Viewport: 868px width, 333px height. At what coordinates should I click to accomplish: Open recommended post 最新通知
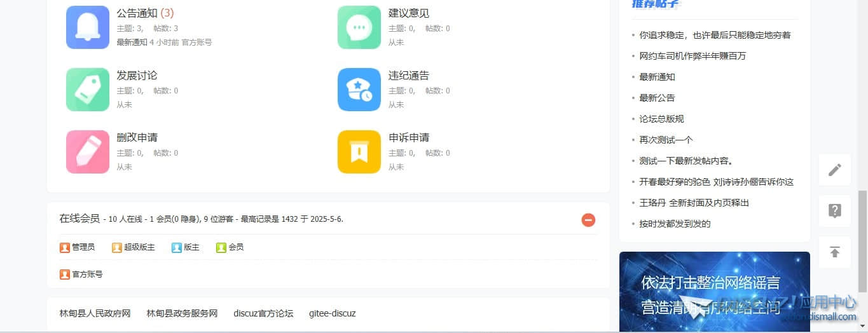tap(657, 77)
